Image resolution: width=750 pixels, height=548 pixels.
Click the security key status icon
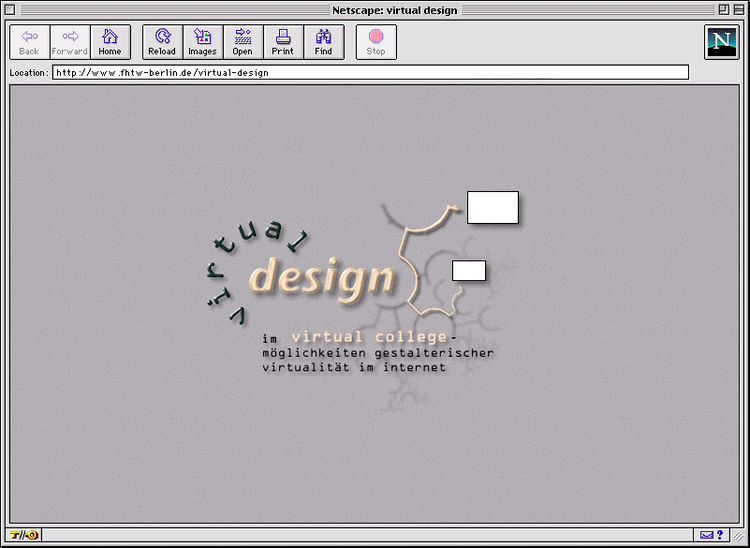(x=24, y=535)
